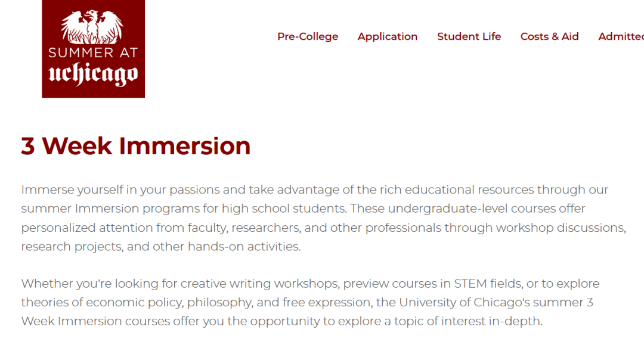Click the "3 Week Immersion" page heading

coord(136,146)
